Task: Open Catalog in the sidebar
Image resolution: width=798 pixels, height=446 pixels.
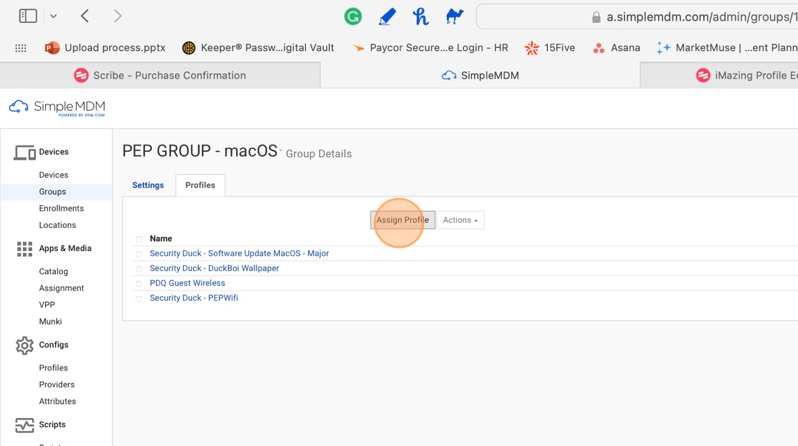Action: click(53, 271)
